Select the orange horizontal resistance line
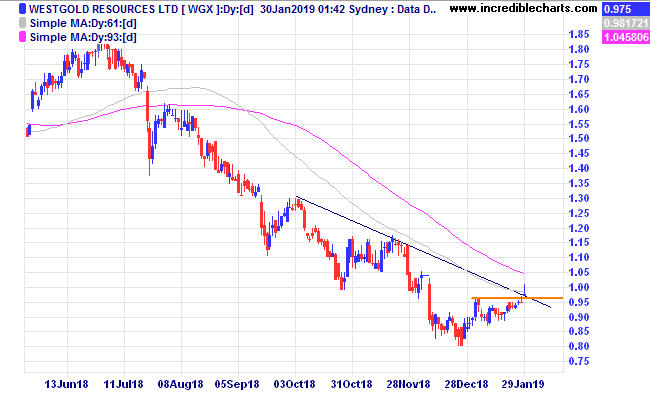The width and height of the screenshot is (651, 395). click(x=517, y=298)
